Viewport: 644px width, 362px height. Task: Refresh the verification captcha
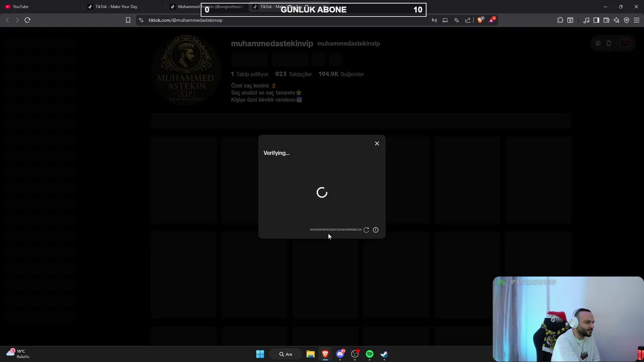(366, 230)
